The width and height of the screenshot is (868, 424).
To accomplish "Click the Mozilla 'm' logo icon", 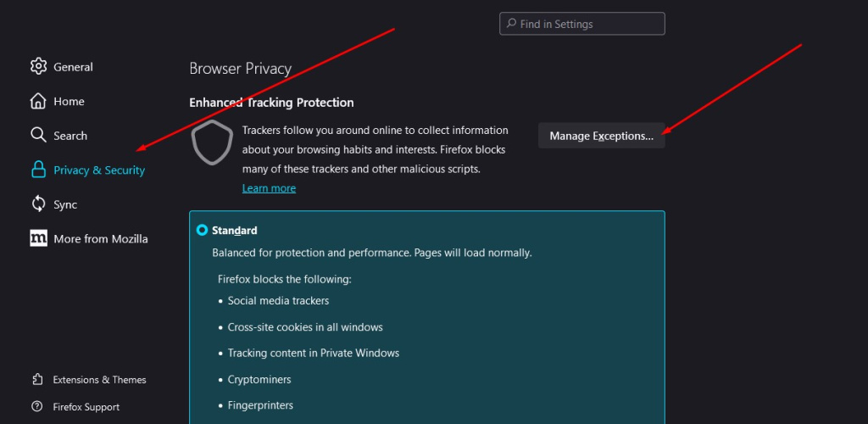I will (x=38, y=238).
